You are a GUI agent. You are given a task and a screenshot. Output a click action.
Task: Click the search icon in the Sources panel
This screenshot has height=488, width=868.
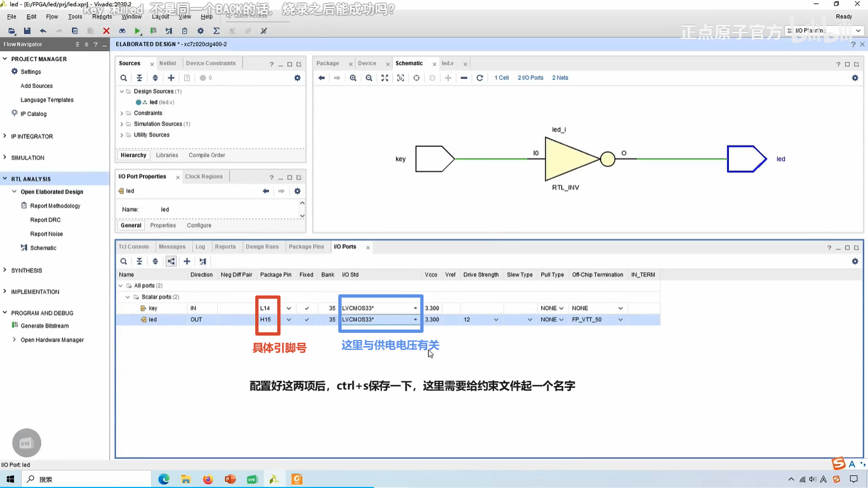(x=124, y=78)
